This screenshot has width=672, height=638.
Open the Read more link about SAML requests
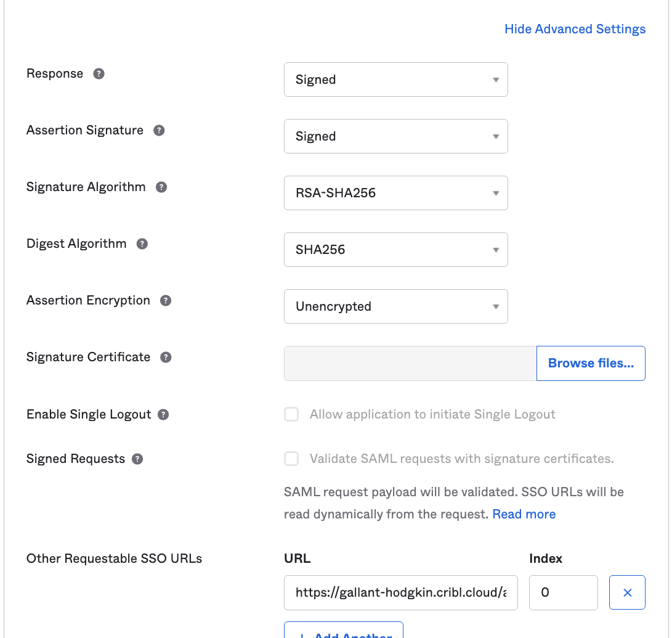click(524, 513)
